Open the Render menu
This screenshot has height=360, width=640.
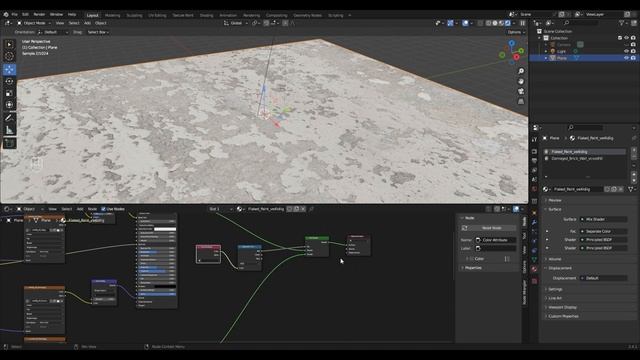(39, 14)
